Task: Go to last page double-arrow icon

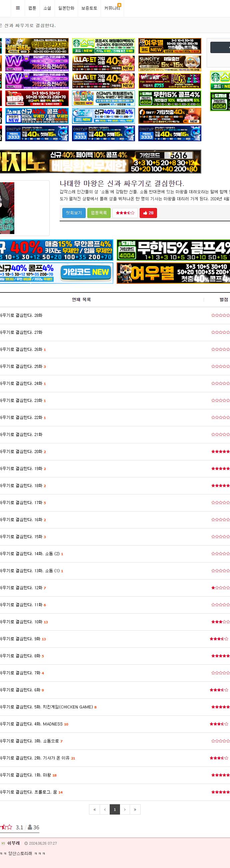Action: (135, 809)
